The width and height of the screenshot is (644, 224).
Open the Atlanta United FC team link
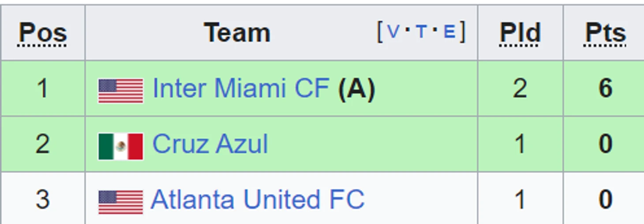tap(258, 199)
